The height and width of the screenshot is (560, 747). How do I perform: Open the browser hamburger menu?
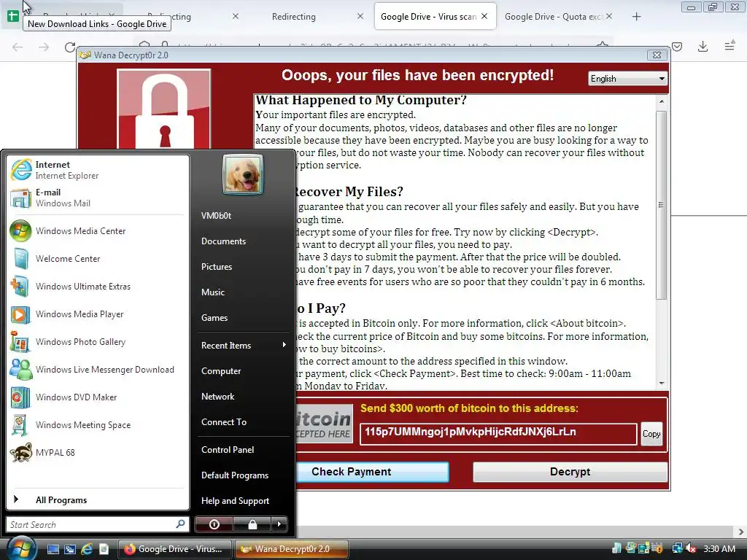point(729,46)
